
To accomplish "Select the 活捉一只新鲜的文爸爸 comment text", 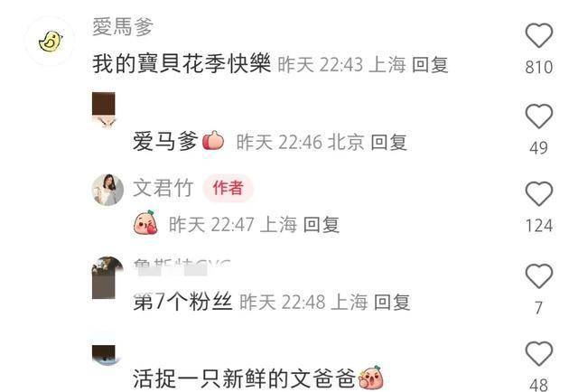I will click(x=244, y=378).
